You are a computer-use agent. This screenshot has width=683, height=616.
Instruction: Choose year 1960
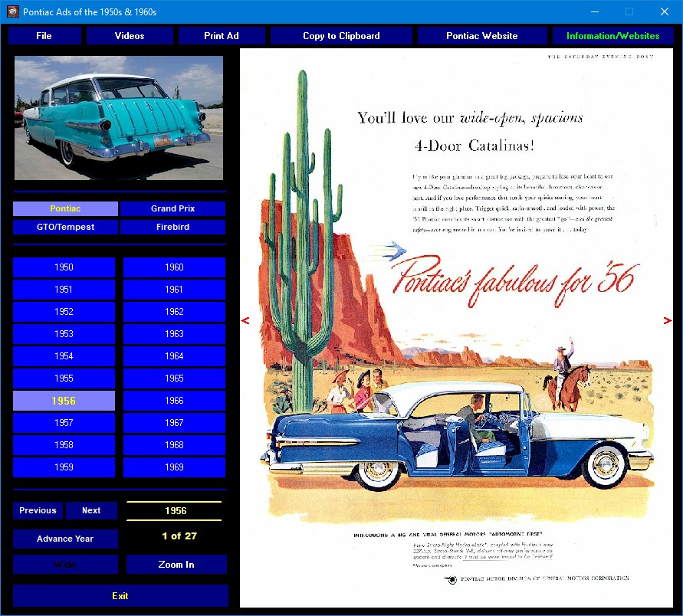[x=174, y=267]
